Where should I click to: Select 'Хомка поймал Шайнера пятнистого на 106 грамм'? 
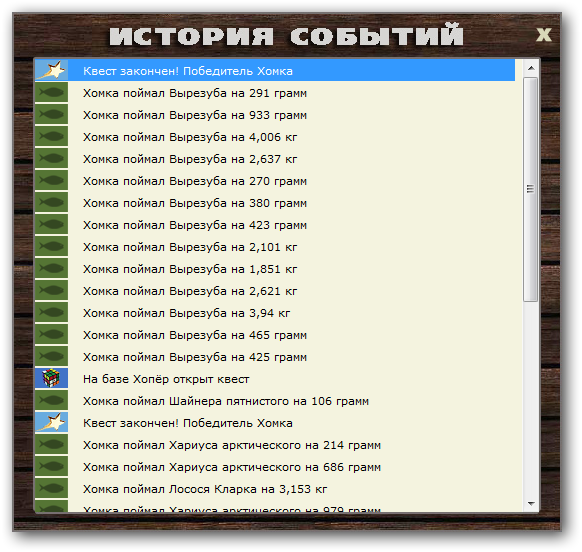[x=275, y=401]
